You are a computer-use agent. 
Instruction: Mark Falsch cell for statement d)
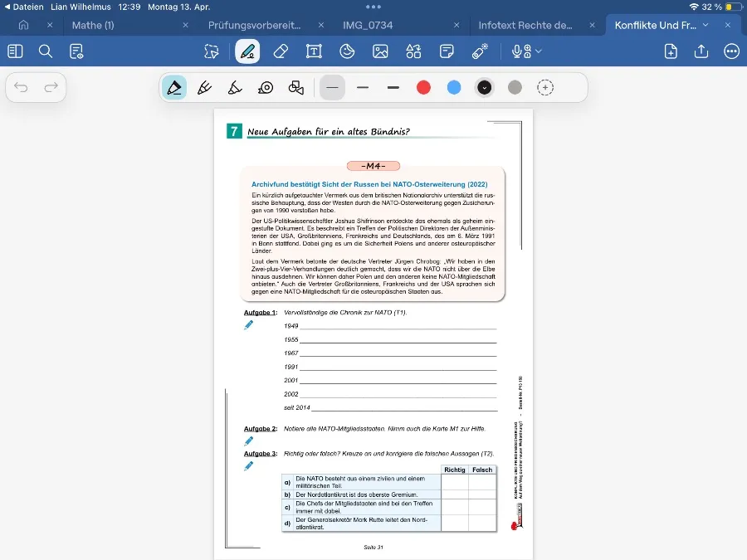pyautogui.click(x=482, y=523)
